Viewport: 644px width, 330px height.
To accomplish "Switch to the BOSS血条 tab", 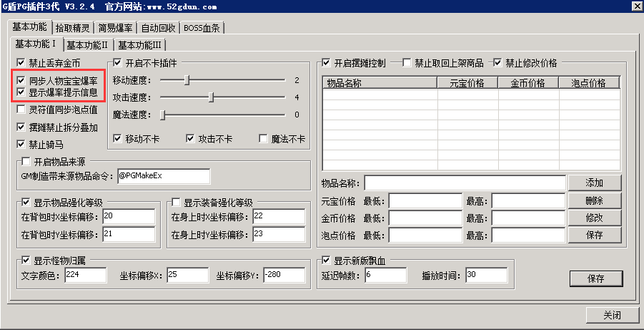I will (202, 28).
